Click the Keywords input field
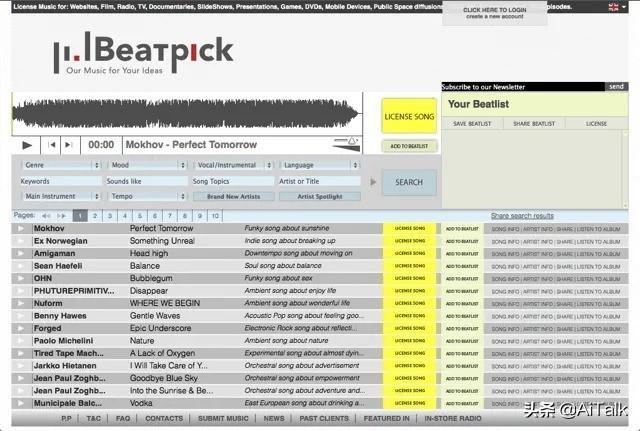 pos(60,181)
